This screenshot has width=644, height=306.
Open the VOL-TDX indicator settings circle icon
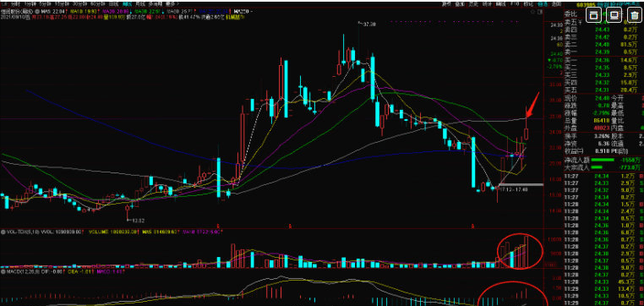click(x=3, y=232)
